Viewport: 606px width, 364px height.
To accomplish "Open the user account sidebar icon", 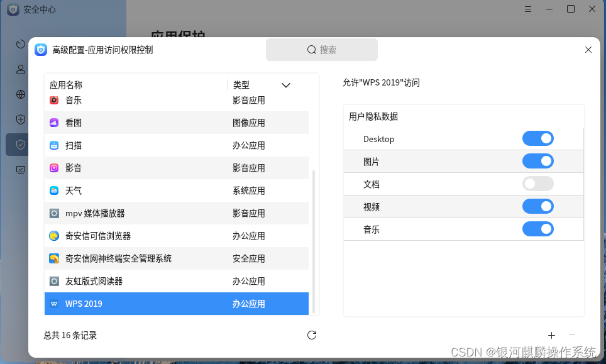I will 21,70.
